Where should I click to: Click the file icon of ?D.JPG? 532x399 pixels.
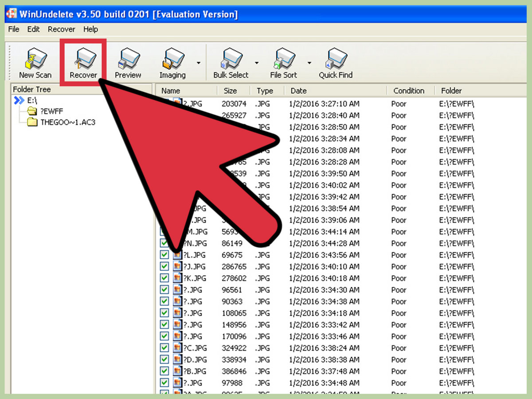(177, 359)
